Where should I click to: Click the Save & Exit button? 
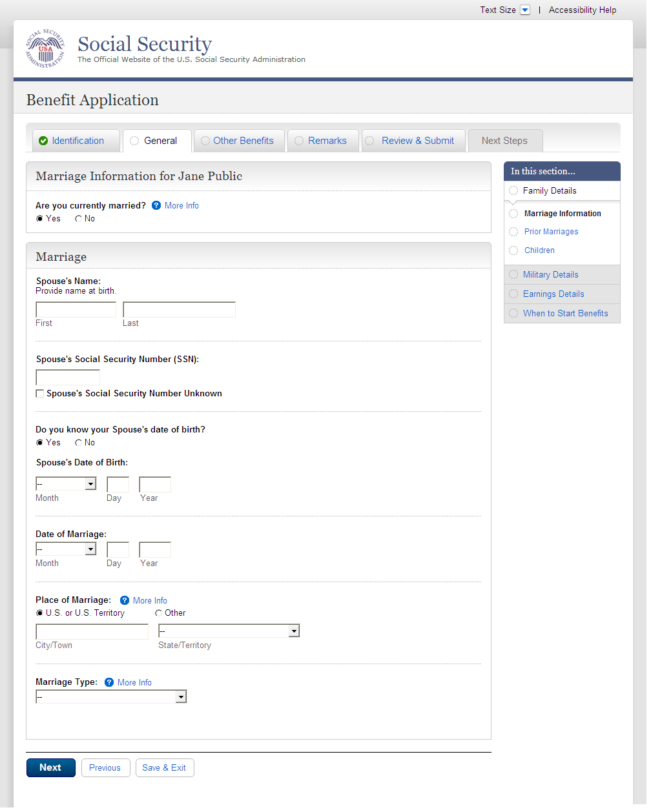164,767
